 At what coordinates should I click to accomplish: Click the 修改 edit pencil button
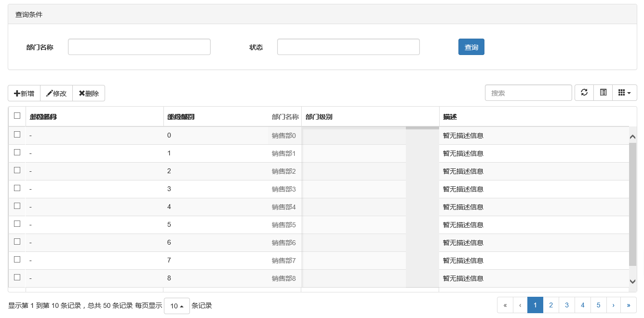point(56,93)
